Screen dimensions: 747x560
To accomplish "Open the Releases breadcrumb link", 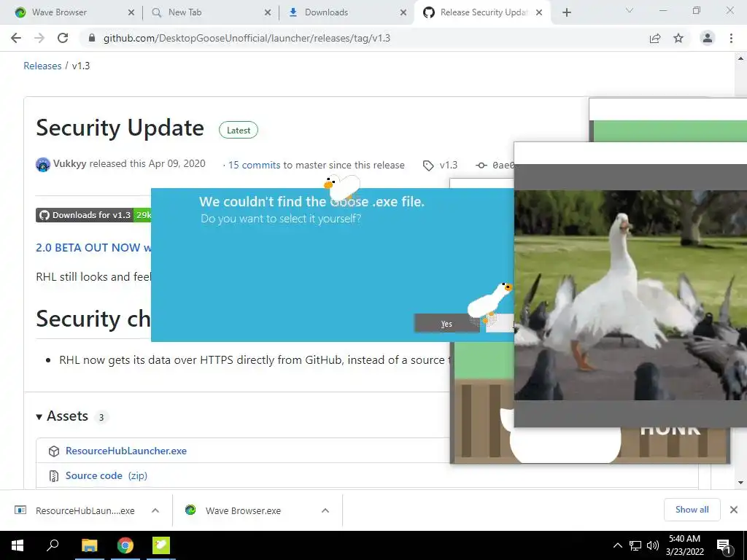I will point(42,66).
